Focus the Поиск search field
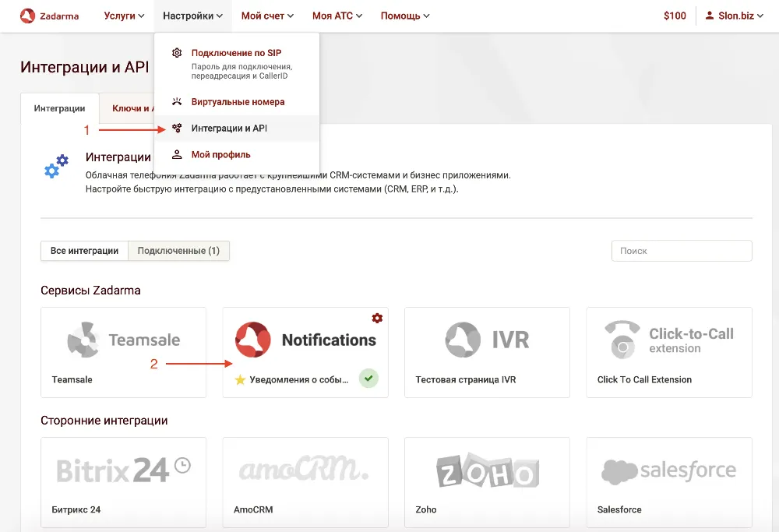The width and height of the screenshot is (779, 532). tap(682, 251)
